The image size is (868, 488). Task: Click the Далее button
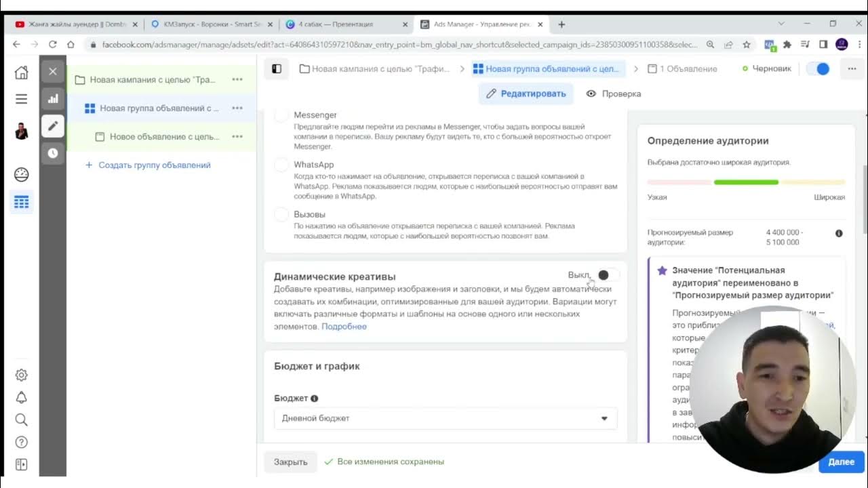pos(841,462)
